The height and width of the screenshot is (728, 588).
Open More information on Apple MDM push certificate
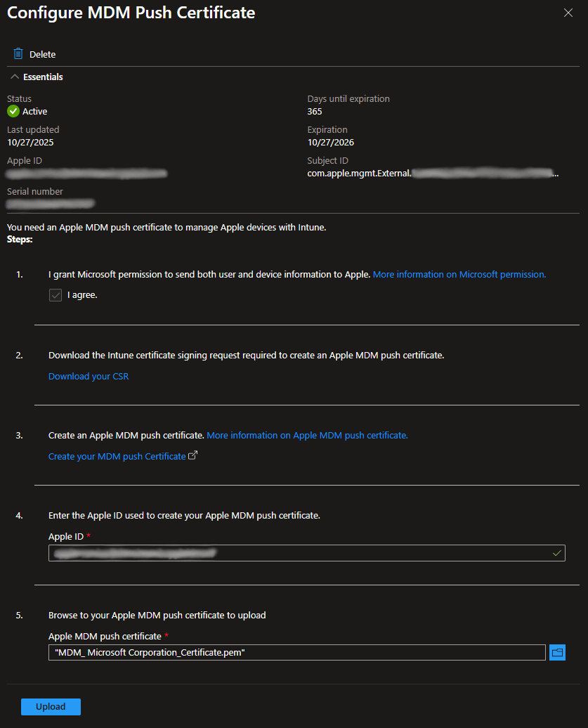(307, 436)
